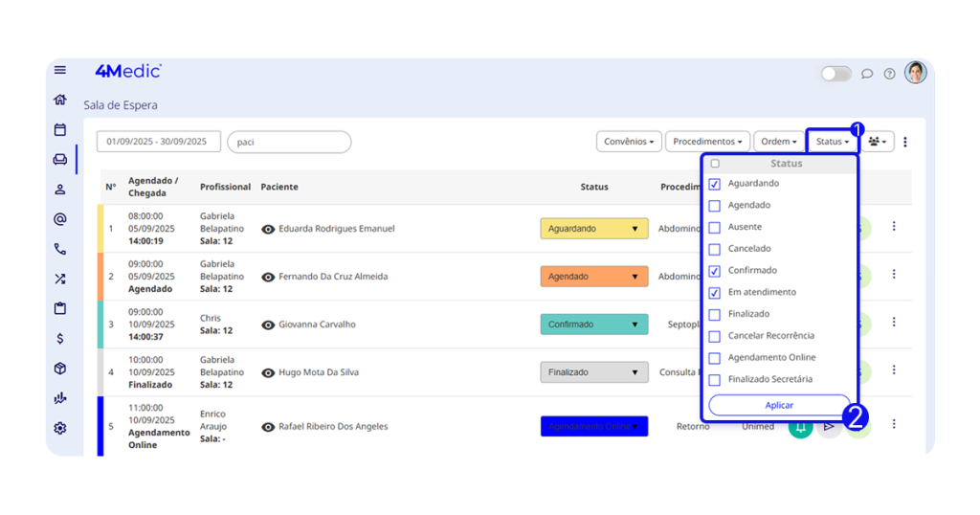Open Fernando's orange Agendado status selector
The height and width of the screenshot is (515, 980).
click(x=593, y=277)
